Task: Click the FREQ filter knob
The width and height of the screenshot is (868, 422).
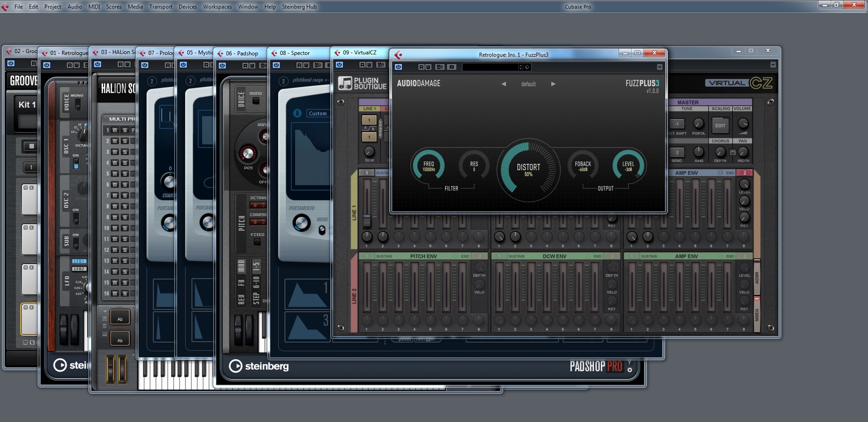Action: pyautogui.click(x=428, y=165)
